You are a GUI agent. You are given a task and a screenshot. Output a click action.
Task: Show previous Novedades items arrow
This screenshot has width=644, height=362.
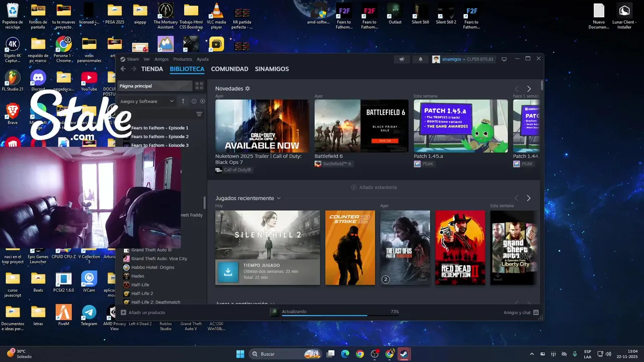(516, 88)
